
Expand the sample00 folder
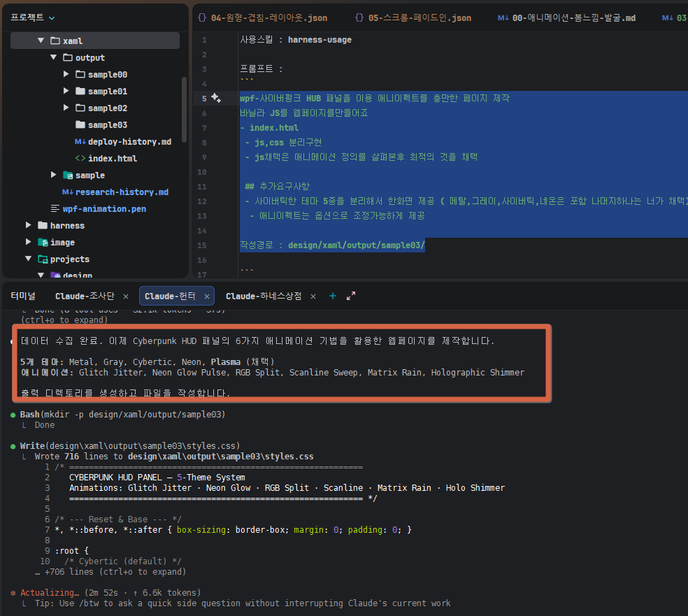coord(66,75)
